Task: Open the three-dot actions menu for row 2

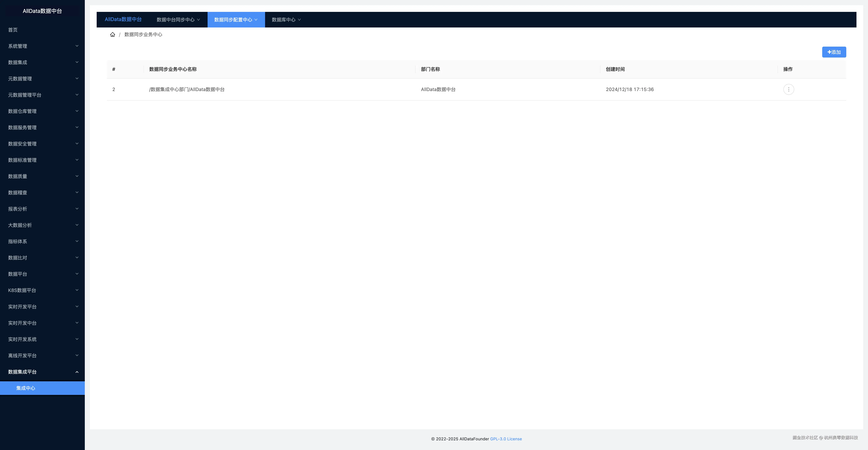Action: pos(788,89)
